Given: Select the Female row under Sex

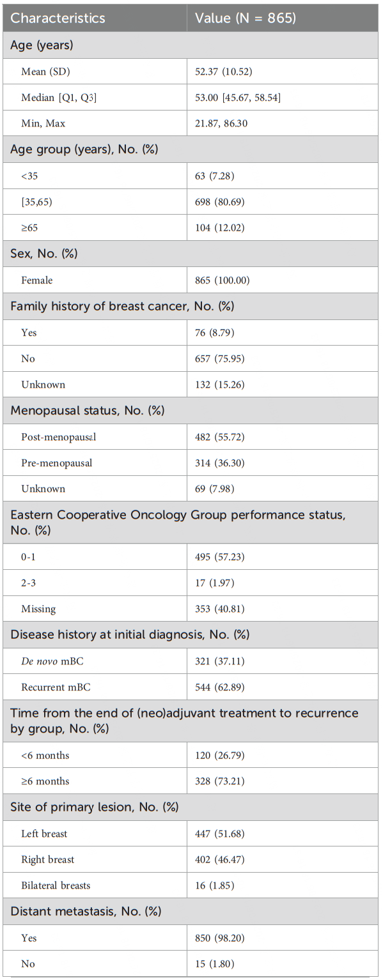Looking at the screenshot, I should pos(191,280).
